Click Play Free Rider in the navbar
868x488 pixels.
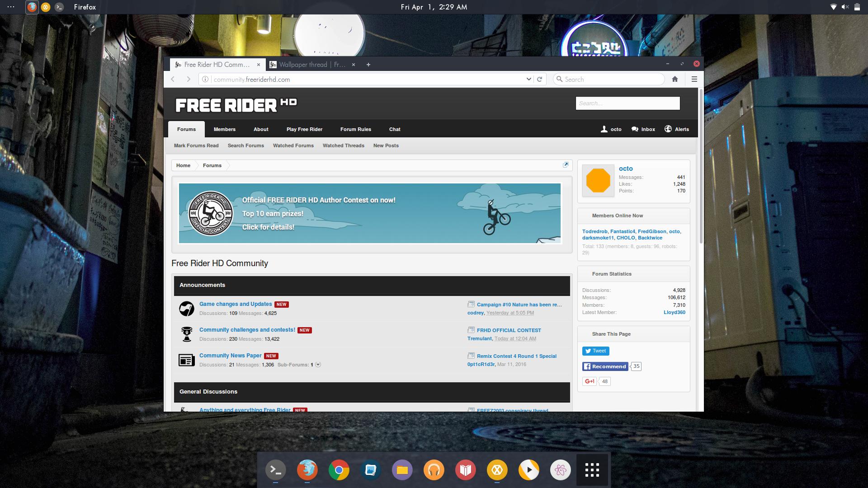(x=304, y=129)
